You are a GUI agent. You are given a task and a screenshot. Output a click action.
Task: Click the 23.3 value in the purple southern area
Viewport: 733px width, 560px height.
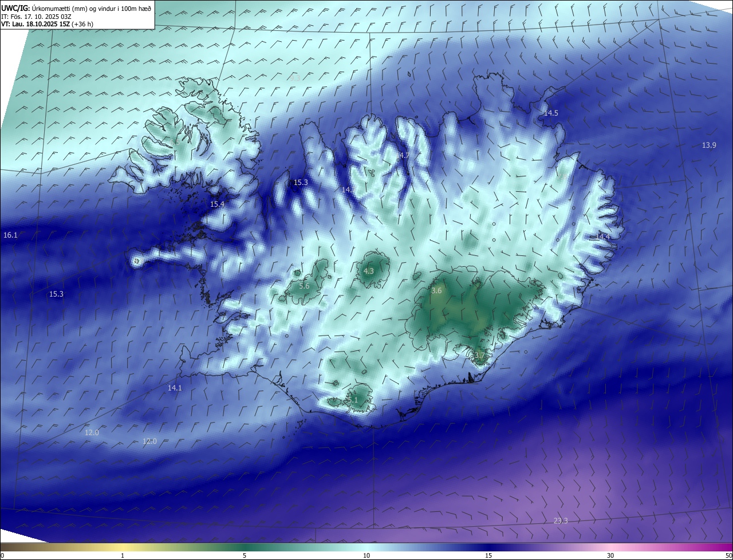point(561,521)
